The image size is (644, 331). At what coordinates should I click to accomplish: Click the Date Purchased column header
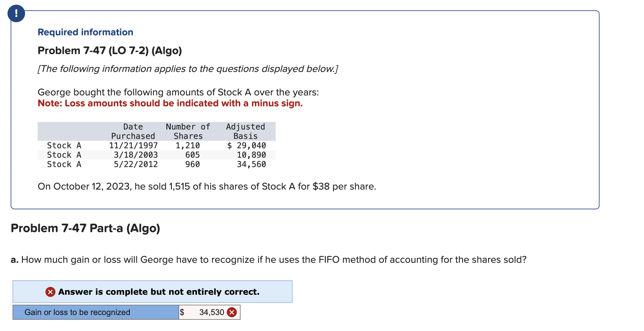coord(133,131)
